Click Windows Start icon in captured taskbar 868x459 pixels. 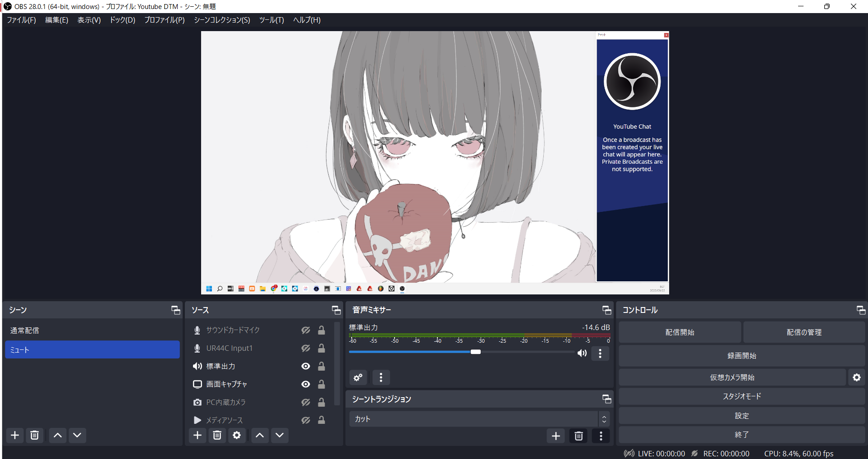209,289
